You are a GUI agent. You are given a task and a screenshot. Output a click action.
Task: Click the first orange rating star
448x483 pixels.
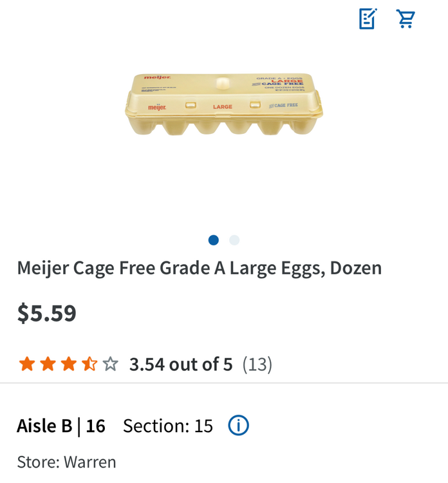pos(27,365)
